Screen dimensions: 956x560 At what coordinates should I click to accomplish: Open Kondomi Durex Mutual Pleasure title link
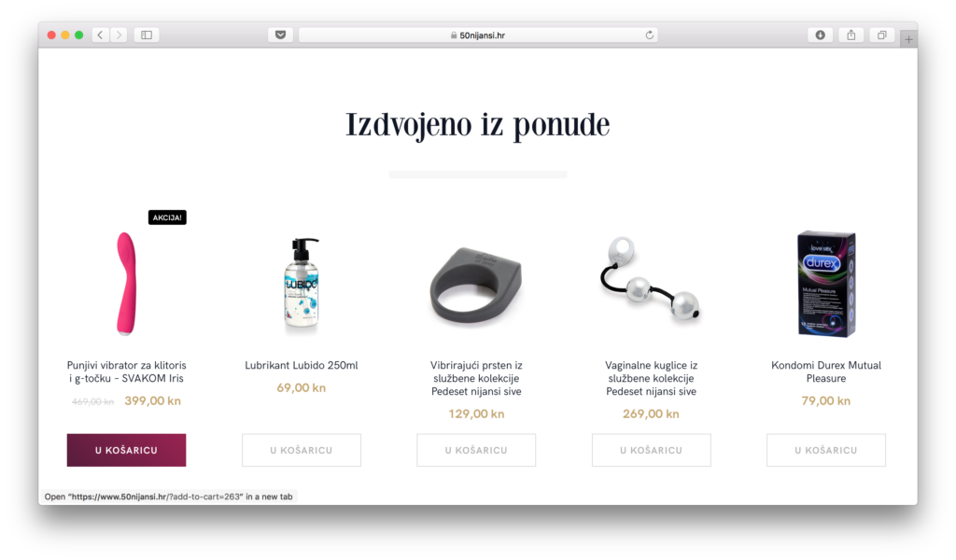pyautogui.click(x=826, y=371)
